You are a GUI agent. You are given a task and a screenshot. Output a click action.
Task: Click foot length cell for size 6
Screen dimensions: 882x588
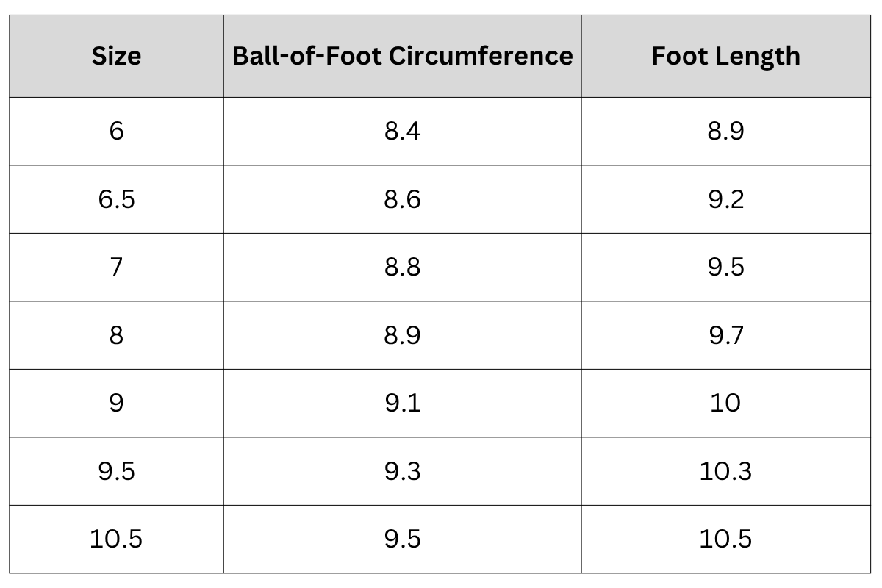tap(725, 132)
